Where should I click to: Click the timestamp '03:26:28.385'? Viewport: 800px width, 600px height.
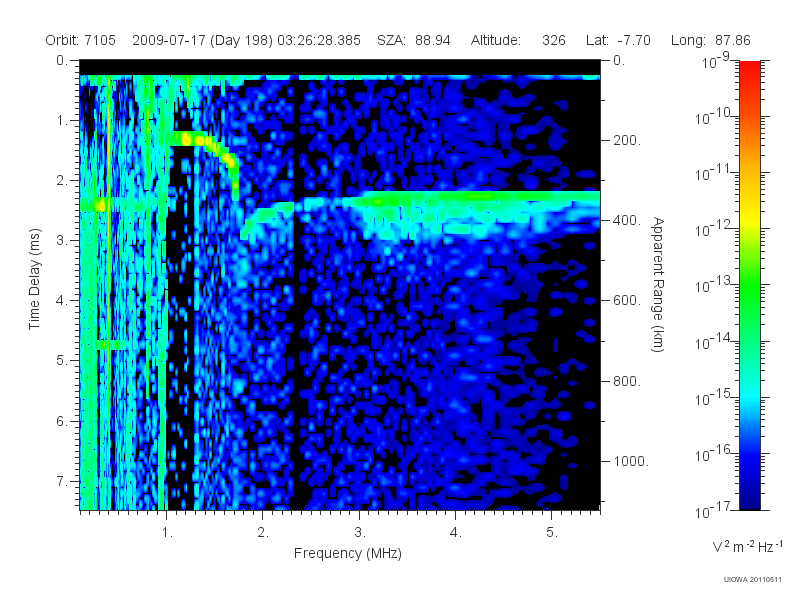(319, 40)
